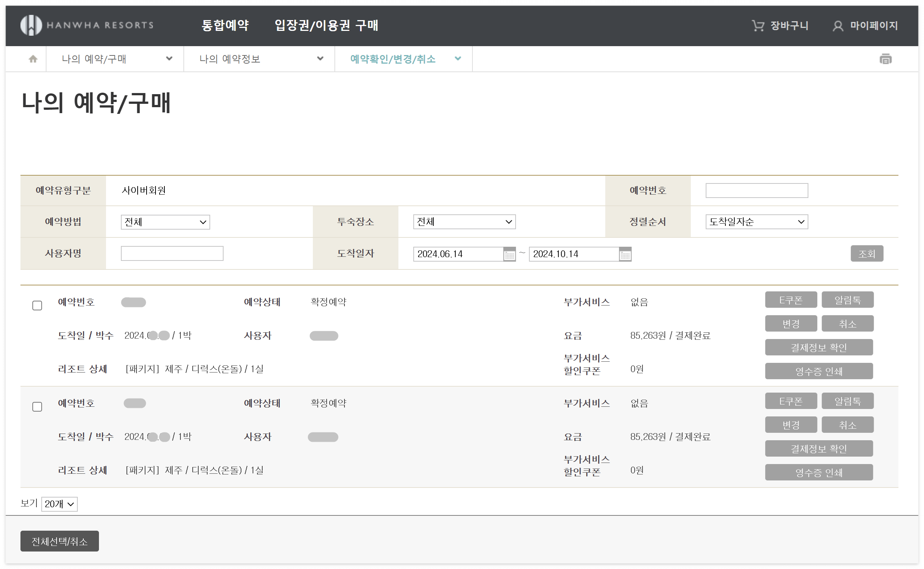Open the 통합예약 menu

point(225,26)
